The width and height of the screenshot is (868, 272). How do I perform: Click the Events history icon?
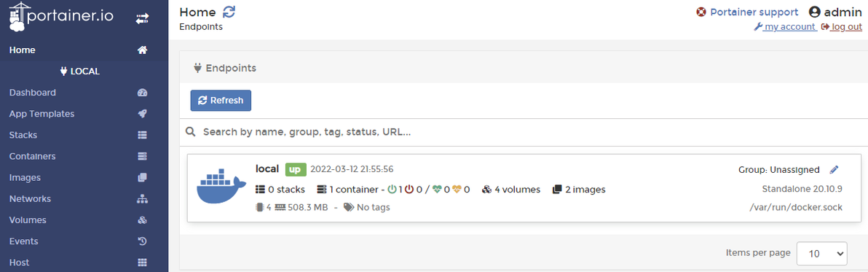pyautogui.click(x=142, y=241)
